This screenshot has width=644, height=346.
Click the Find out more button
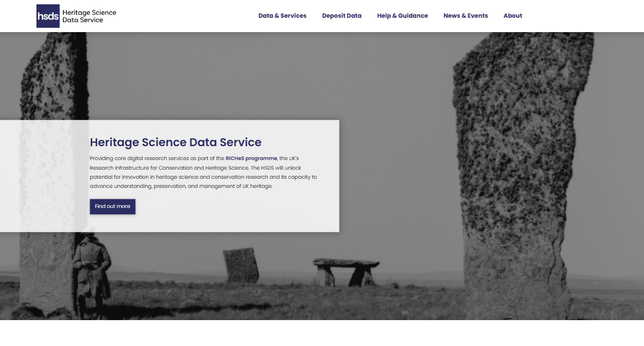click(x=112, y=207)
